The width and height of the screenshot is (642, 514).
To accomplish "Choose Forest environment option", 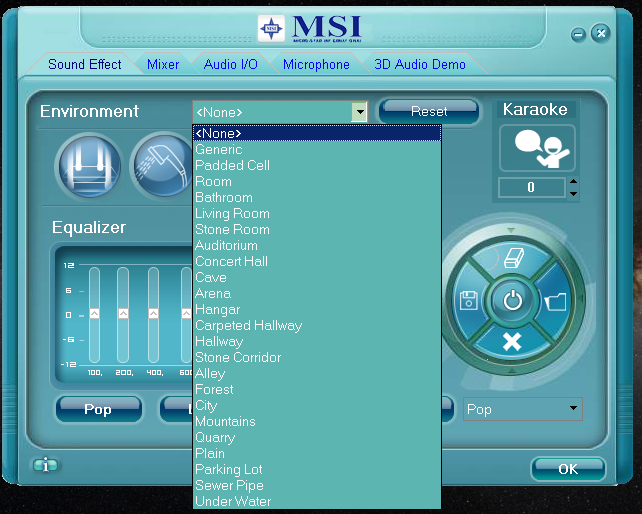I will tap(317, 389).
